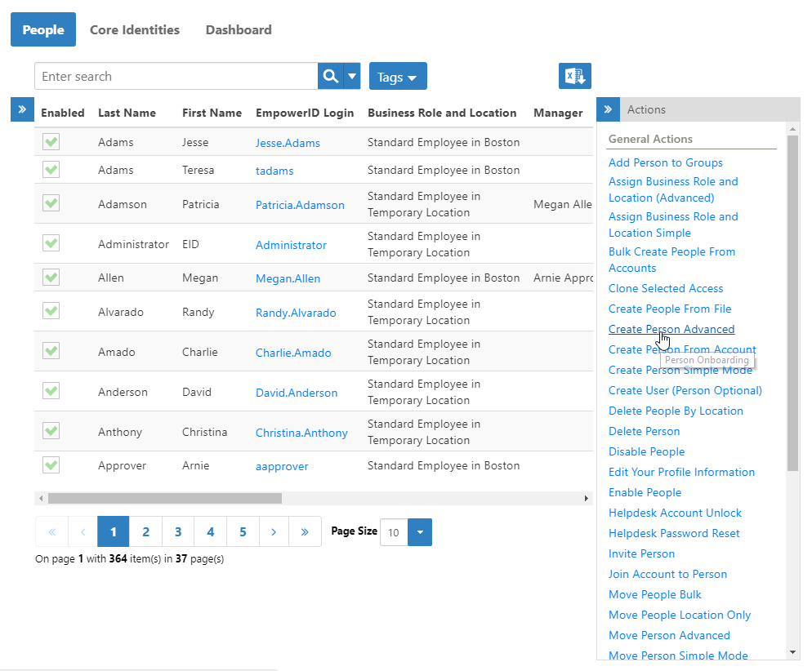
Task: Export the people list to Excel
Action: click(x=574, y=76)
